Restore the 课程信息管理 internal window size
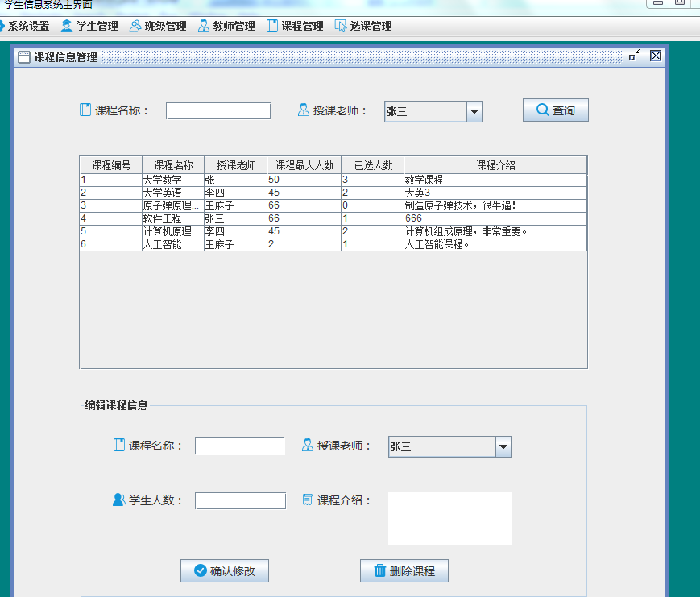Screen dimensions: 700x597 [x=635, y=56]
